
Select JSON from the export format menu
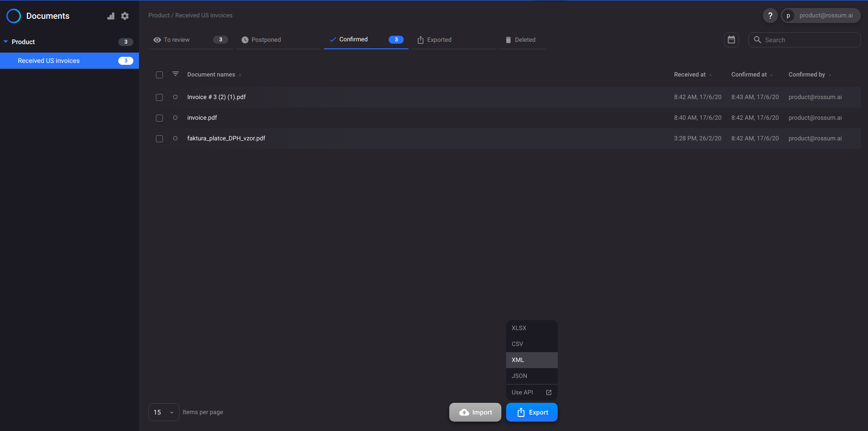point(519,376)
